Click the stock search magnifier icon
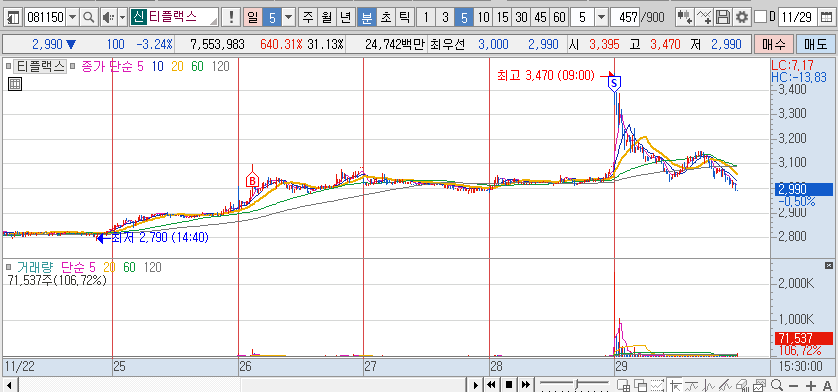 point(88,18)
